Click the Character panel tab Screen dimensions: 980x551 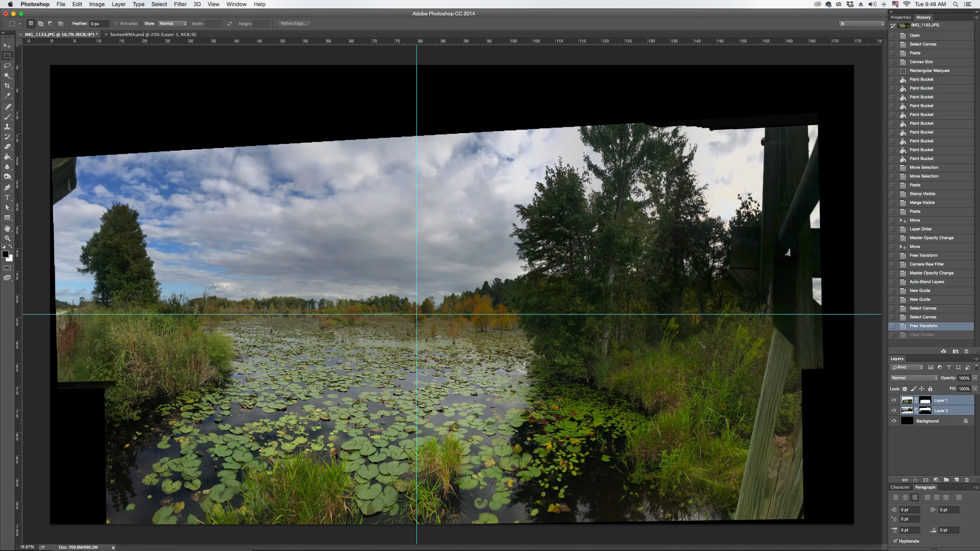900,488
